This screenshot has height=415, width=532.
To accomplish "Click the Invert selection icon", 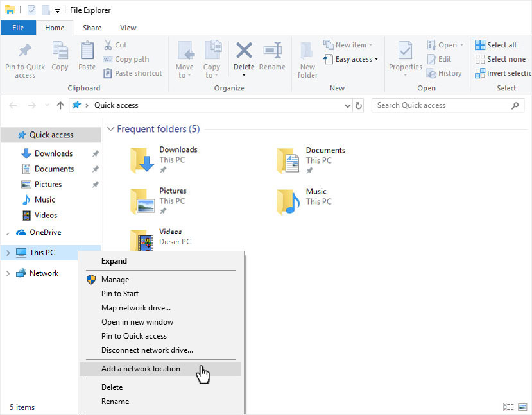I will pos(480,73).
